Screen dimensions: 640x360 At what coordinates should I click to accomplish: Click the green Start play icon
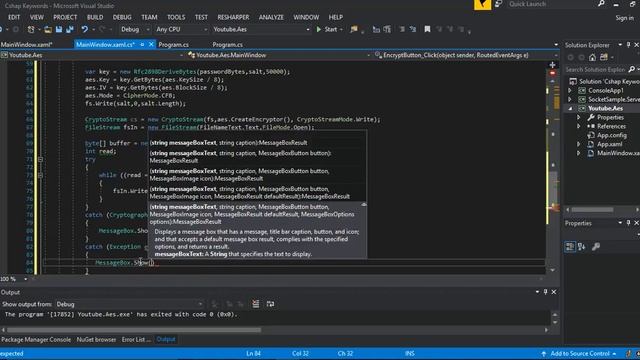click(319, 29)
